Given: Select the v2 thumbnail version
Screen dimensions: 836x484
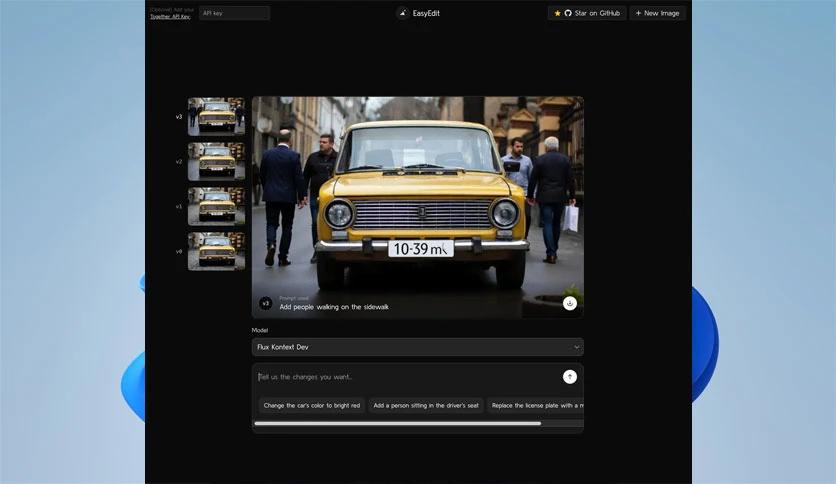Looking at the screenshot, I should (x=216, y=161).
